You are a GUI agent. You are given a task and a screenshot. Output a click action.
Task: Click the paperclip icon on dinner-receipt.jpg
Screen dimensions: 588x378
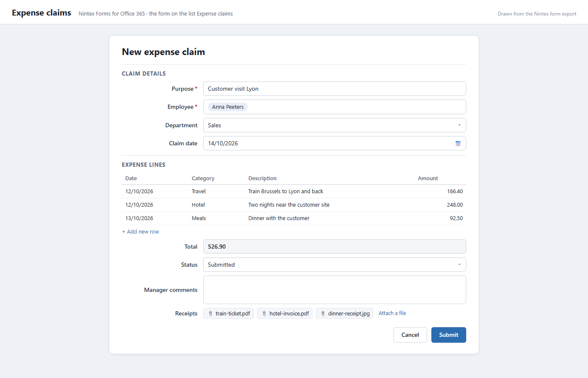tap(323, 314)
